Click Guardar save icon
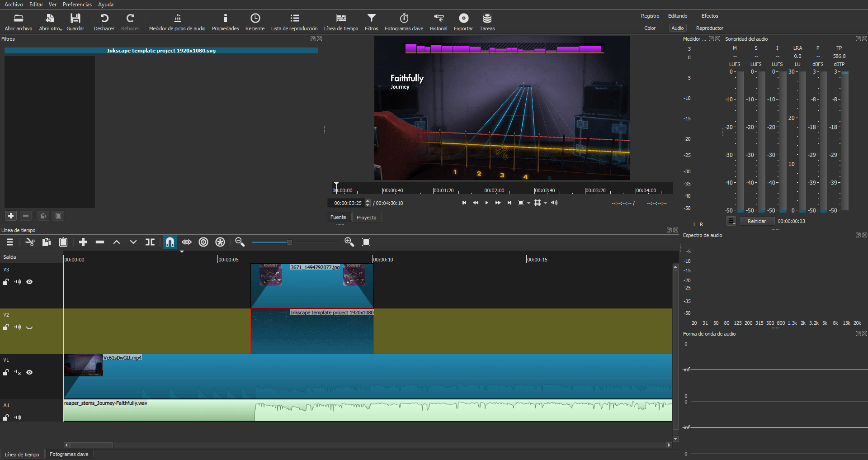 coord(75,22)
